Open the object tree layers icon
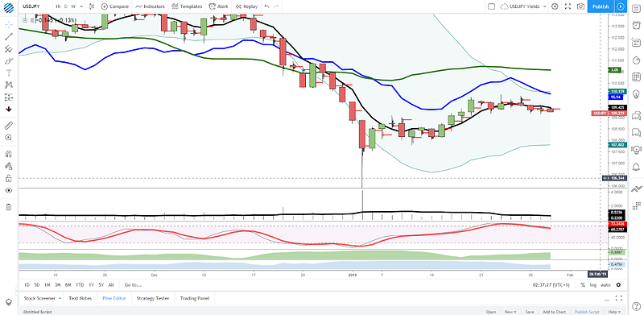Viewport: 644px width, 315px height. click(9, 302)
